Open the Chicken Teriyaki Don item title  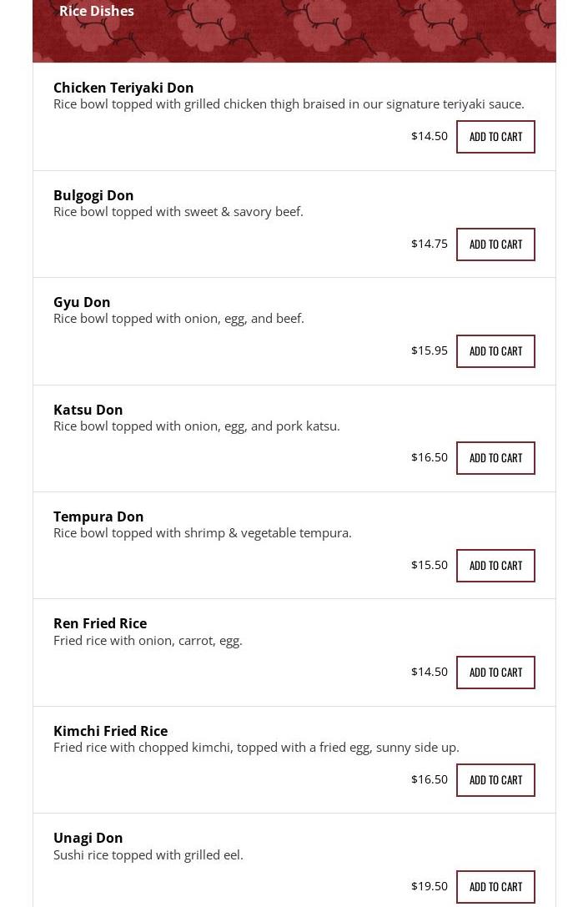(x=123, y=88)
